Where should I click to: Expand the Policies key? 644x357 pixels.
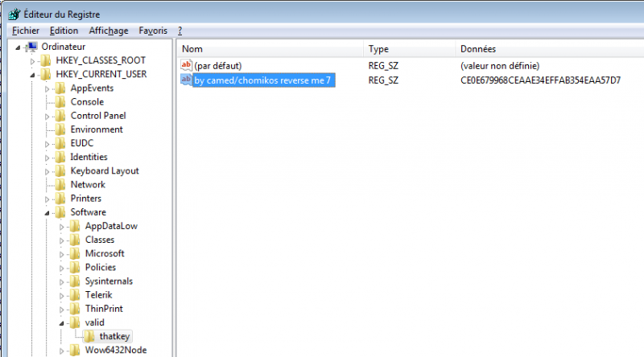point(62,269)
